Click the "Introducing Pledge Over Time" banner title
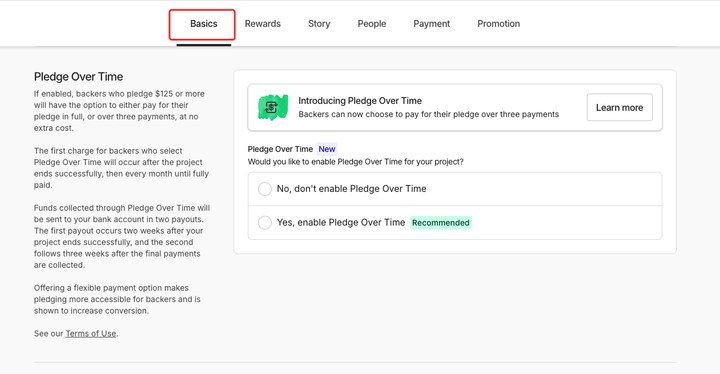720x374 pixels. 360,101
